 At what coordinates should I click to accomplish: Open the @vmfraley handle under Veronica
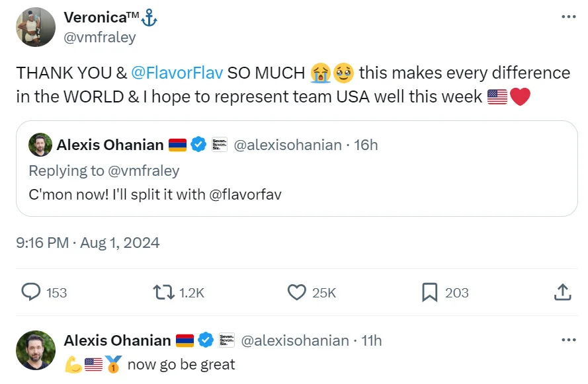point(100,37)
